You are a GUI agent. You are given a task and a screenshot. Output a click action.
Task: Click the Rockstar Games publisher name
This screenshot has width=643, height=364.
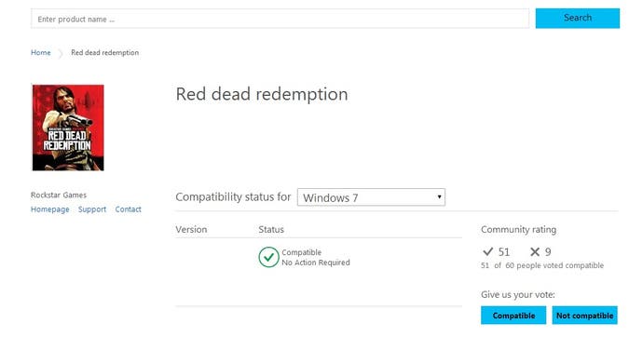coord(59,195)
